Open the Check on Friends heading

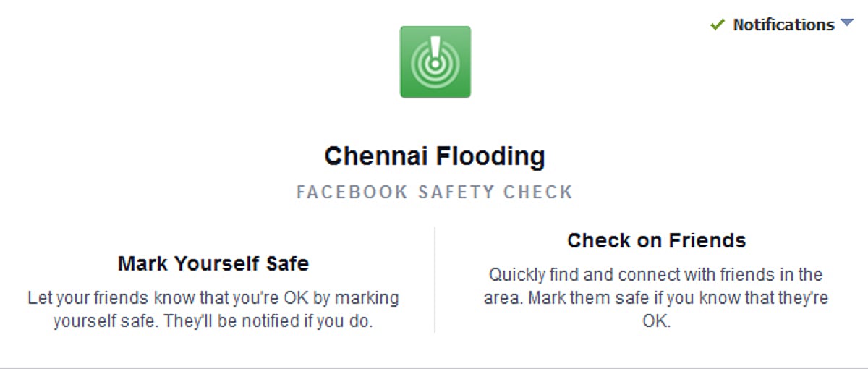pos(656,240)
